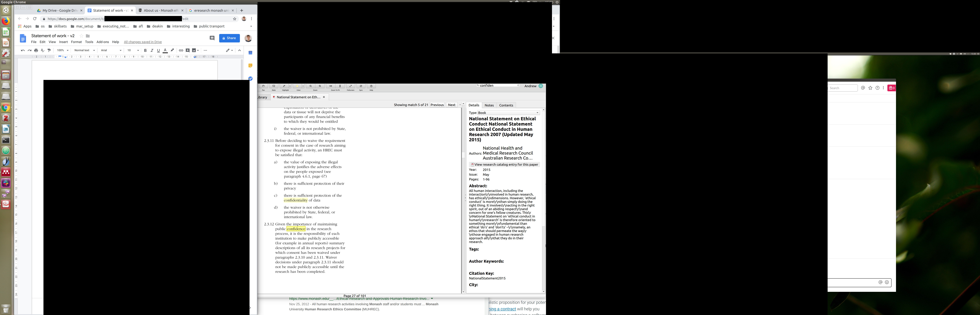Click the Fullscreen icon
The height and width of the screenshot is (315, 980).
[351, 86]
